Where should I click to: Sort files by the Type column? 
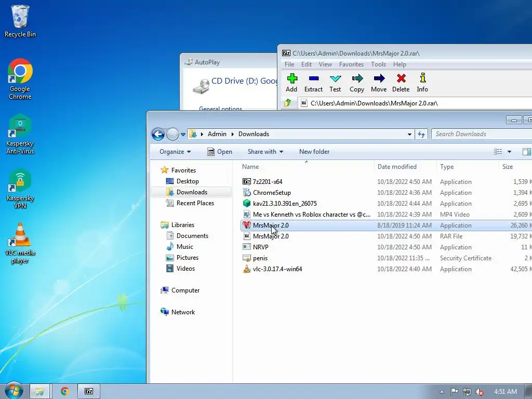coord(468,167)
